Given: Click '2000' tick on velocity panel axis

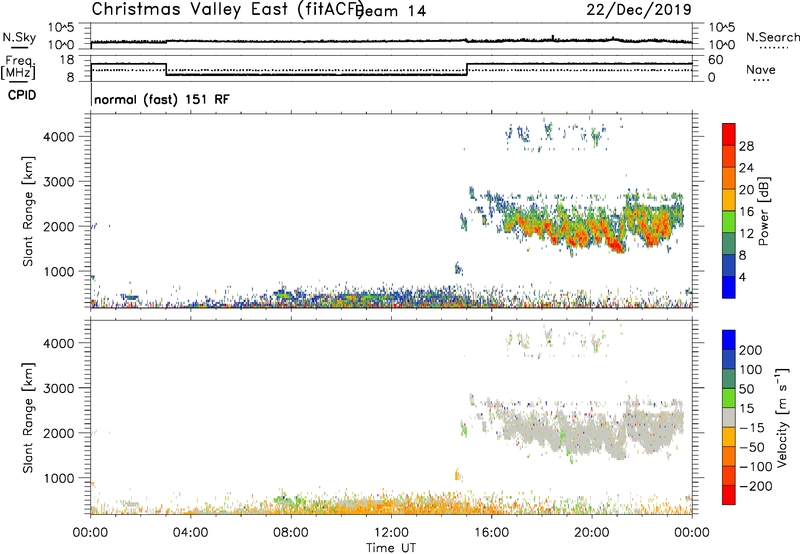Looking at the screenshot, I should (x=59, y=433).
